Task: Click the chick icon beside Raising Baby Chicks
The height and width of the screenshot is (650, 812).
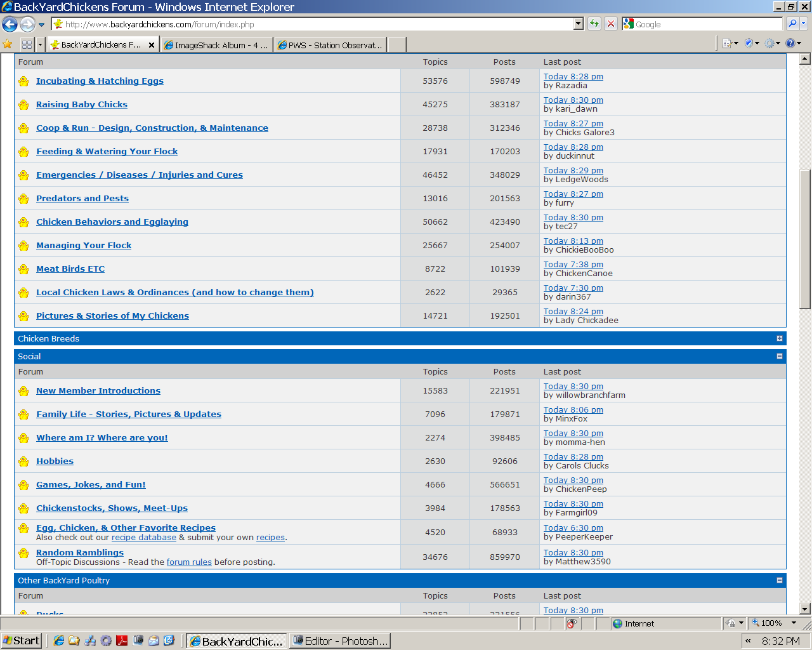Action: (x=23, y=105)
